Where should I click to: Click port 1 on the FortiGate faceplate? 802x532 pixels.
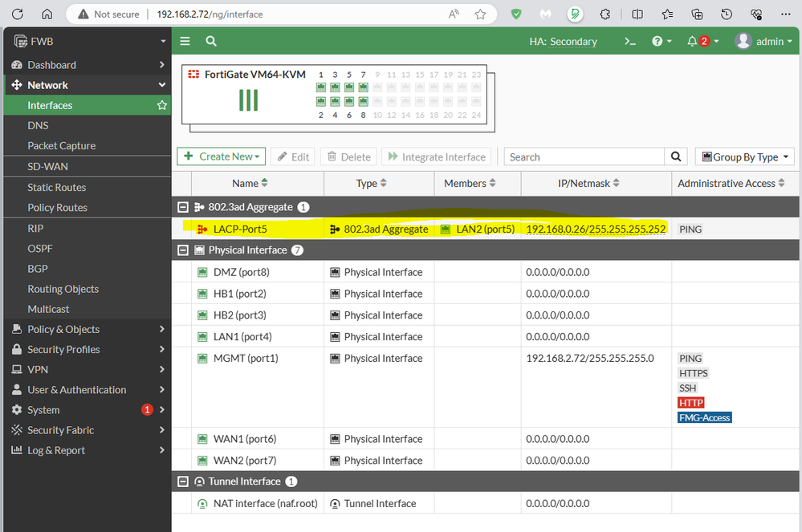coord(321,87)
